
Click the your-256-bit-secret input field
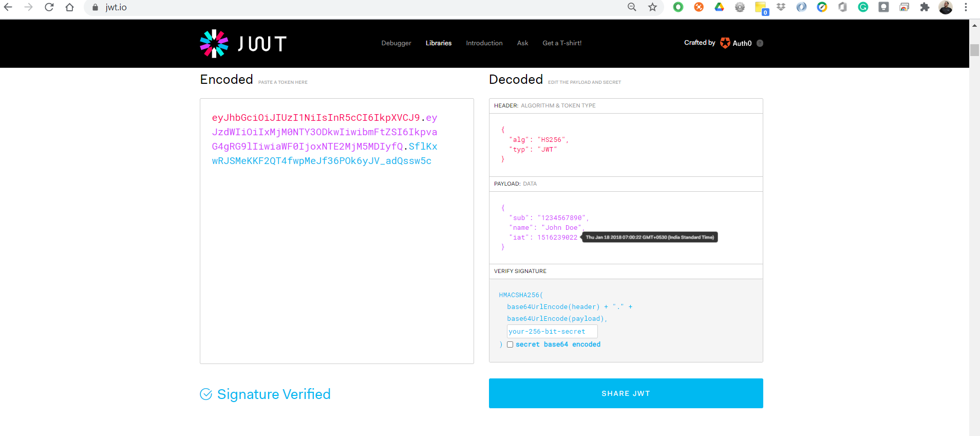[552, 331]
